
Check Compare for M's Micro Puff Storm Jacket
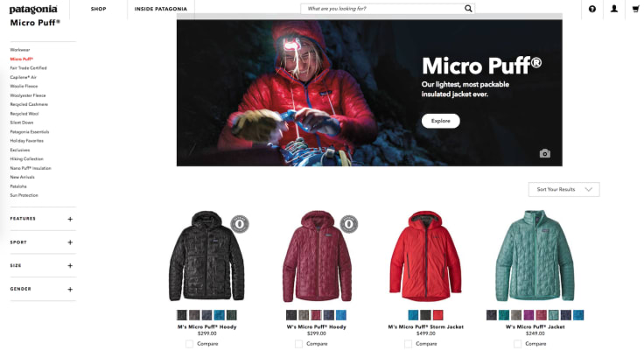(x=408, y=344)
